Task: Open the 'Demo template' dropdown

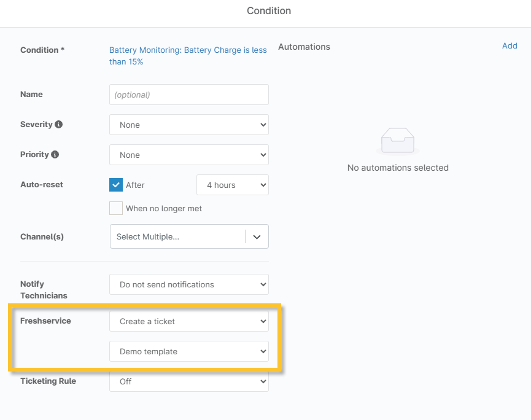Action: click(x=188, y=351)
